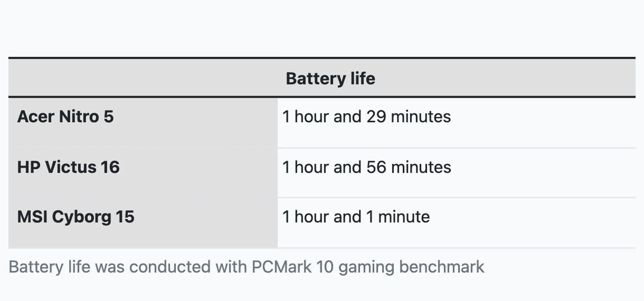Click the word "minute" in the MSI row

404,217
